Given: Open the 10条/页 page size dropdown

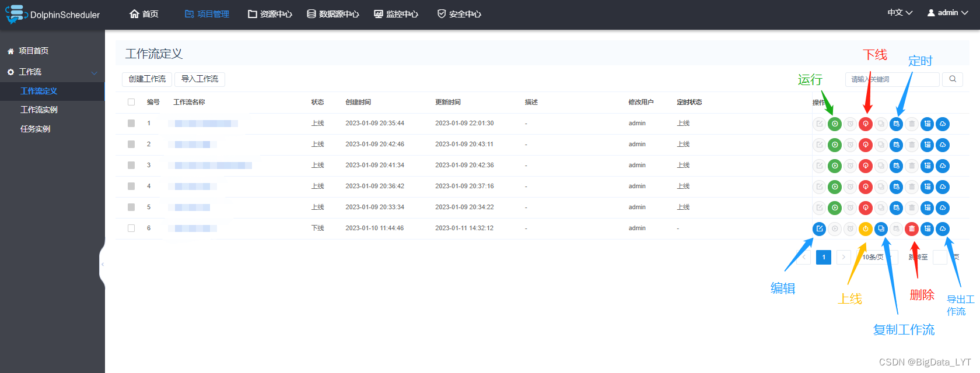Looking at the screenshot, I should coord(877,257).
